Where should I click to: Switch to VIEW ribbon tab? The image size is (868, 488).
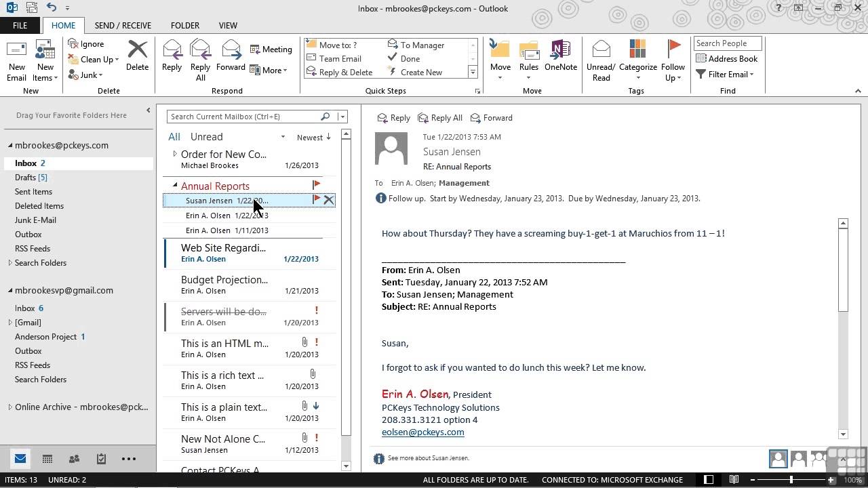click(228, 26)
